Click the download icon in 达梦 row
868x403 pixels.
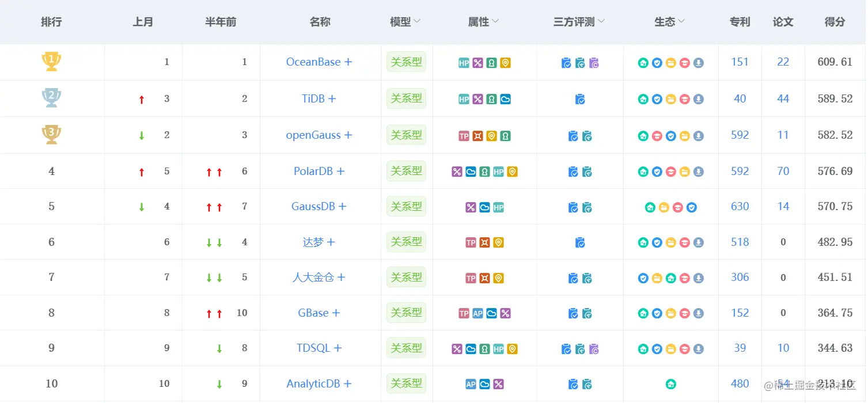[x=698, y=243]
